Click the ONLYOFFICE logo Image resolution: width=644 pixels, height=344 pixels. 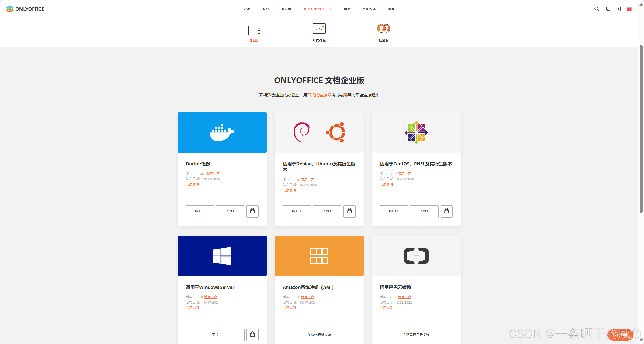pyautogui.click(x=25, y=9)
